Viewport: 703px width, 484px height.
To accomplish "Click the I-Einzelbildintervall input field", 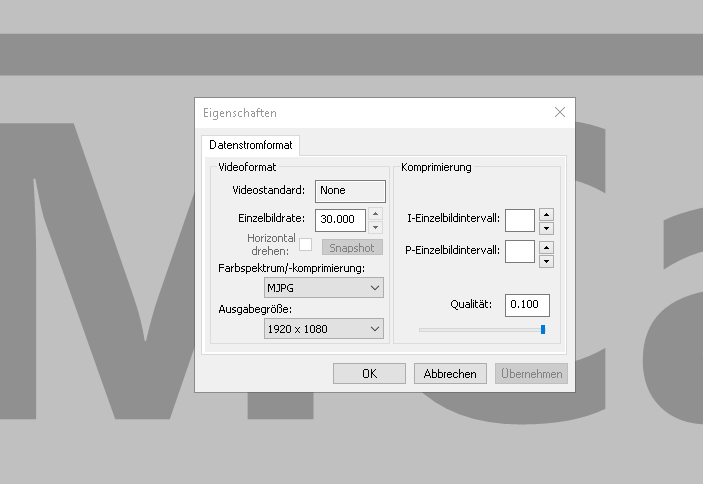I will click(520, 220).
